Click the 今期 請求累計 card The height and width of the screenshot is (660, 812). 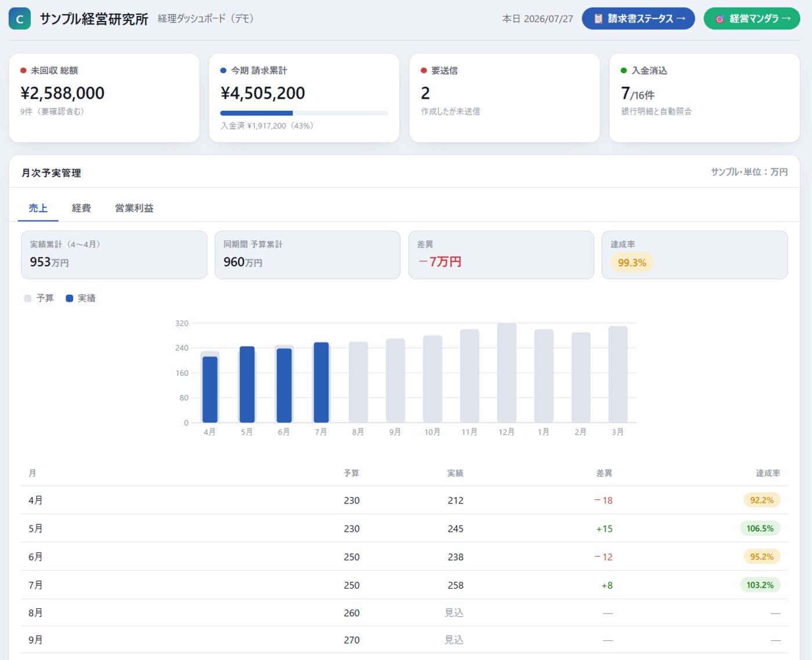click(x=304, y=97)
